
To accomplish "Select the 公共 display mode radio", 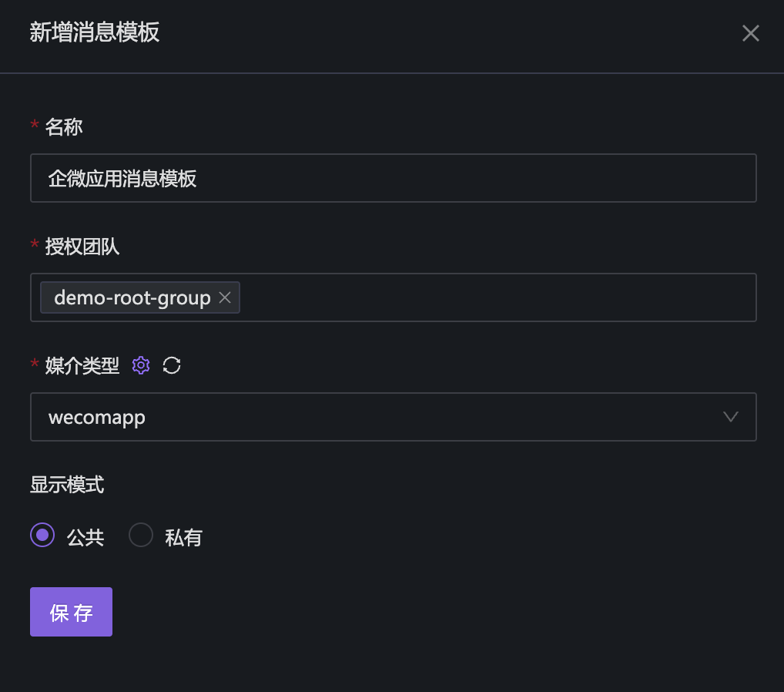I will coord(42,535).
